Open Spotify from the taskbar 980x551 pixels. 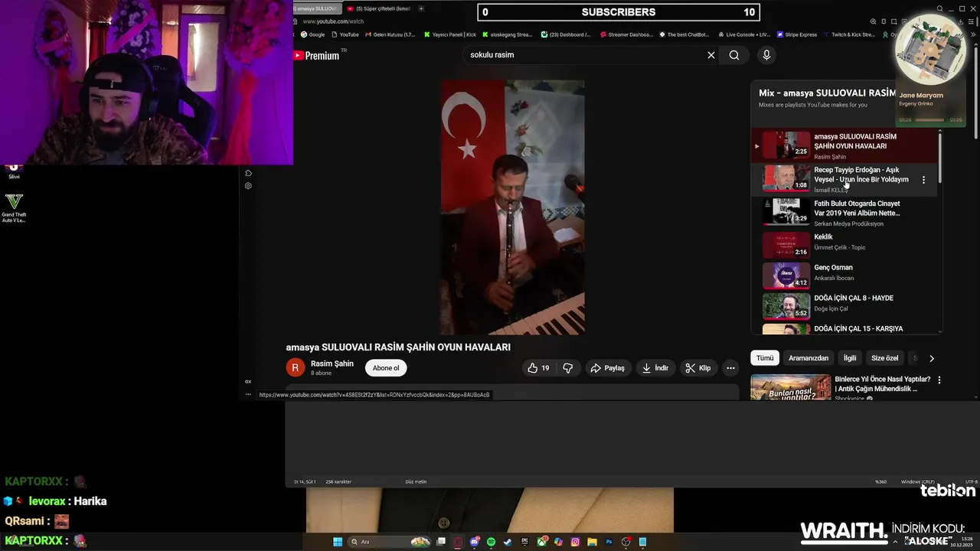click(x=491, y=542)
